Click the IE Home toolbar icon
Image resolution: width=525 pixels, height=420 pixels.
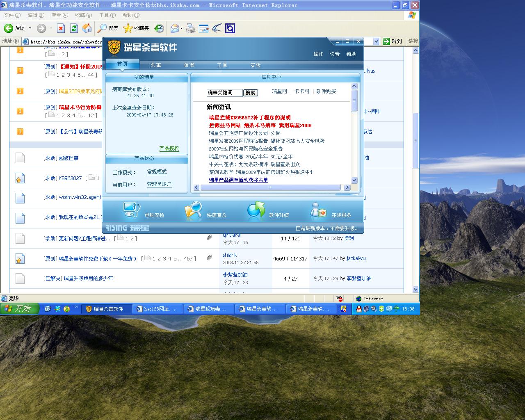(87, 28)
